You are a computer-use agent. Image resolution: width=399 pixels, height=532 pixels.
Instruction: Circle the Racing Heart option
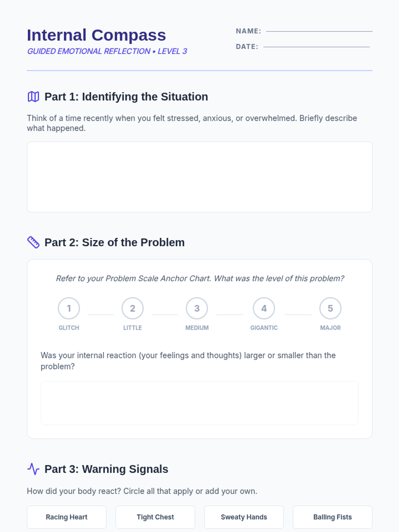tap(66, 517)
